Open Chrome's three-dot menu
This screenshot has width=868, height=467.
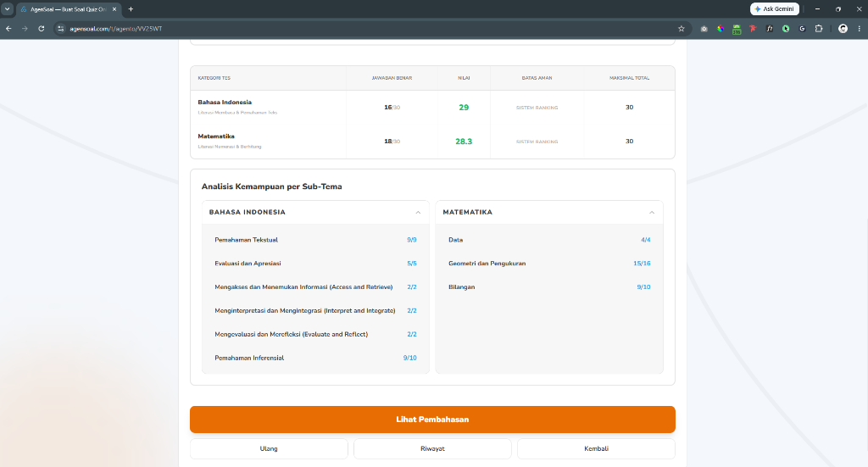coord(860,29)
